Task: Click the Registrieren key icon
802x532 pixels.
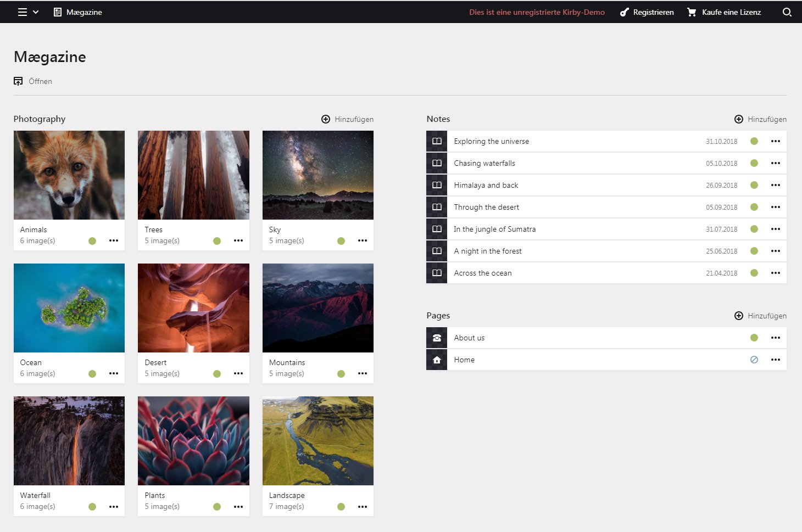Action: [x=625, y=12]
